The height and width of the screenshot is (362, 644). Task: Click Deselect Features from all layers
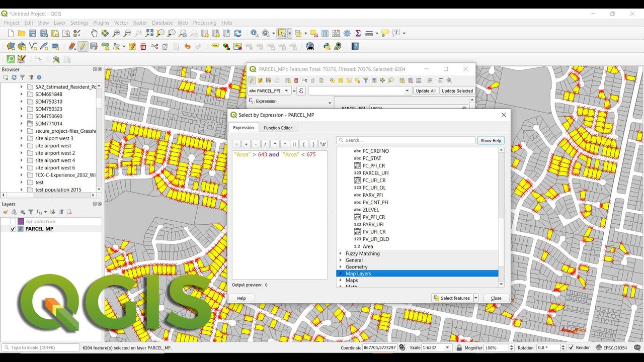[x=314, y=33]
